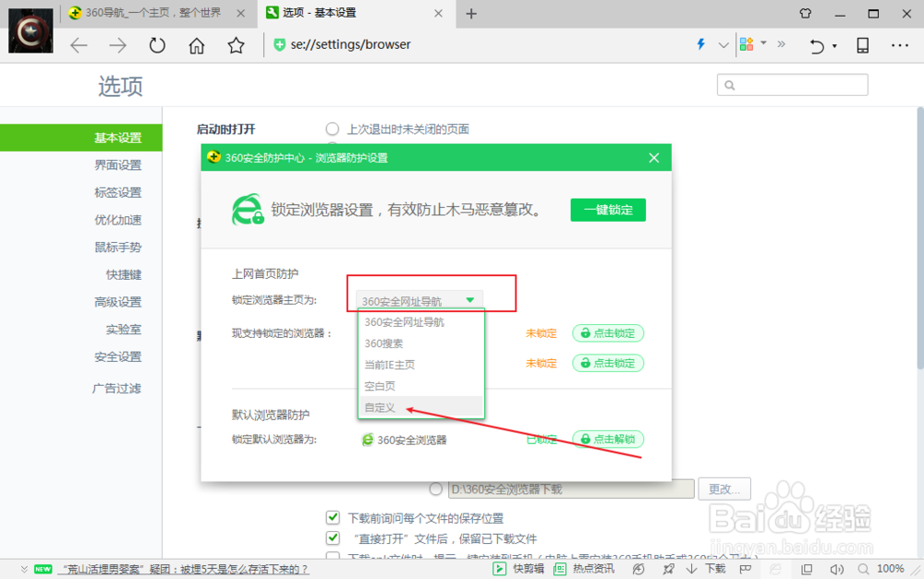
Task: Open the home page icon
Action: (x=197, y=45)
